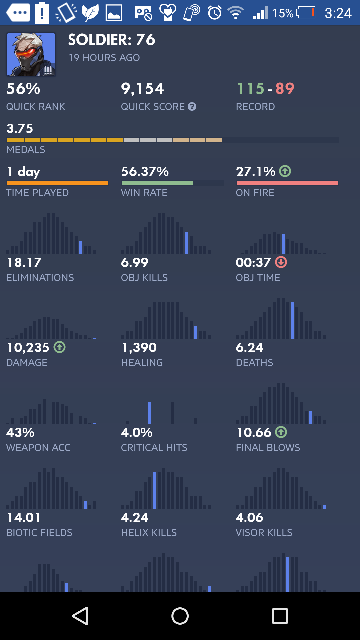
Task: Tap the Wi-Fi icon in the status bar
Action: coord(236,13)
